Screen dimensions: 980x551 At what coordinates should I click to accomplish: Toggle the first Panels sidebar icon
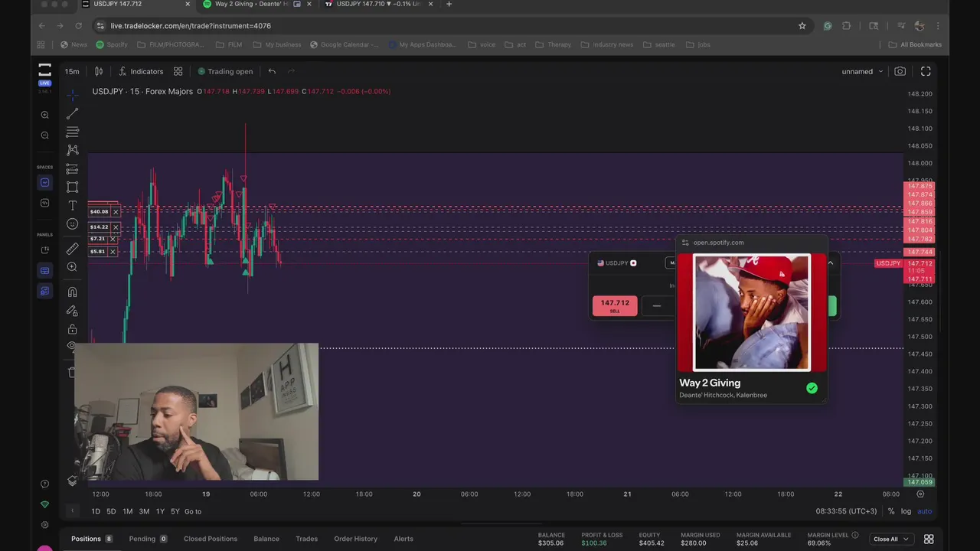click(x=44, y=249)
